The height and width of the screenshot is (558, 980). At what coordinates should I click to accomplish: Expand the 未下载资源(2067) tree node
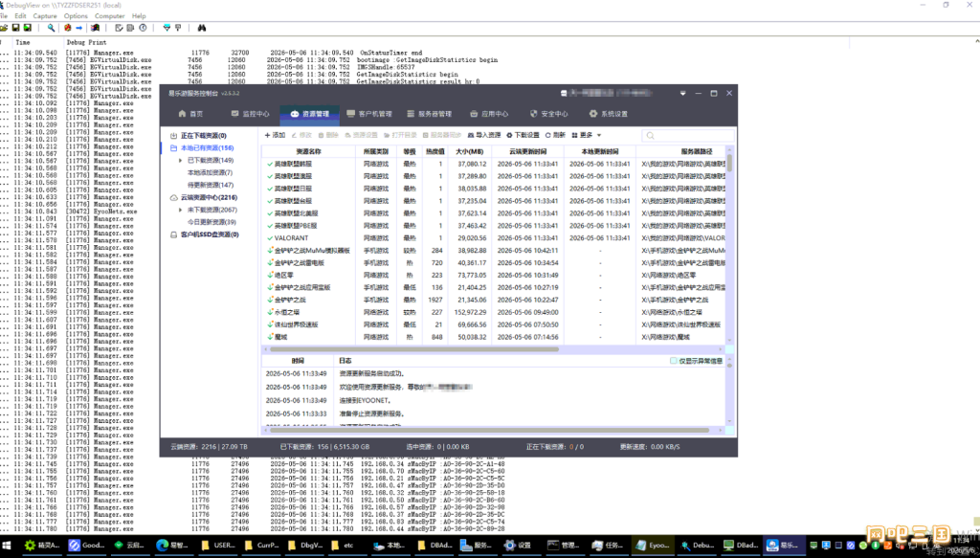coord(181,210)
